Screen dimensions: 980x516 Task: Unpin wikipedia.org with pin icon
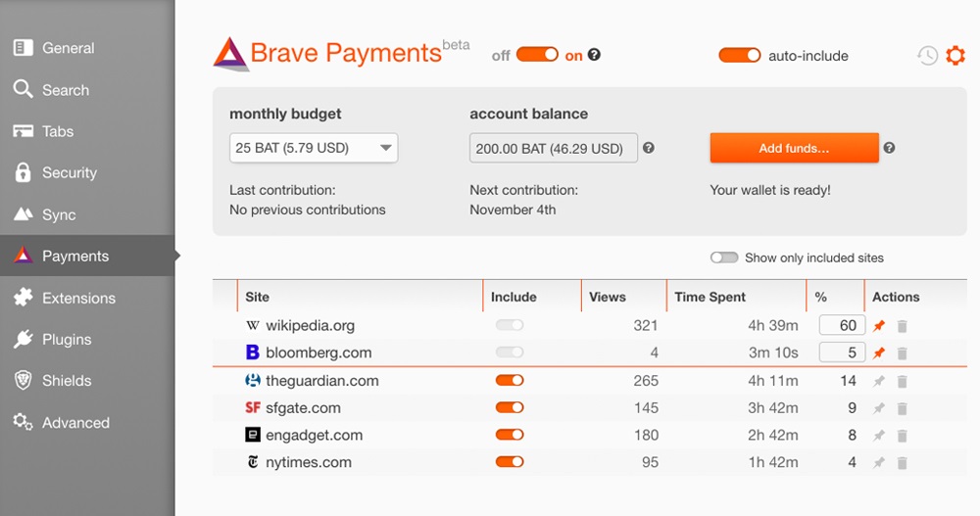click(879, 325)
